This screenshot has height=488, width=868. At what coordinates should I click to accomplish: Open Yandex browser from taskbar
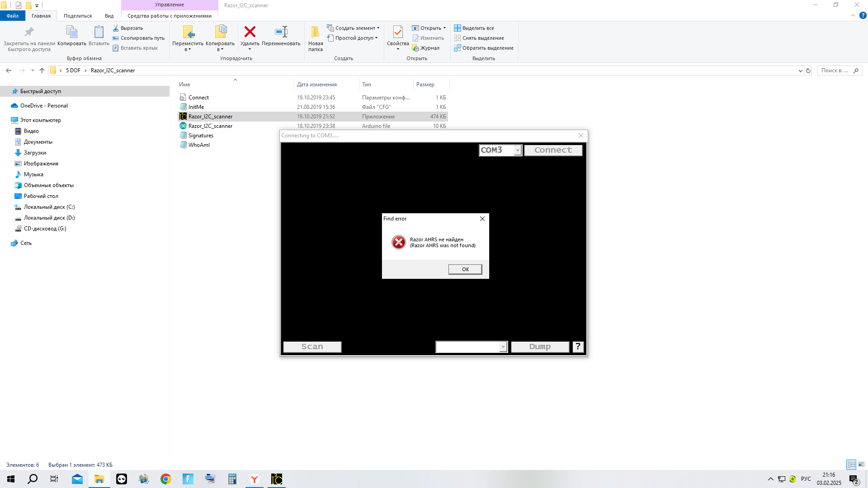coord(255,479)
